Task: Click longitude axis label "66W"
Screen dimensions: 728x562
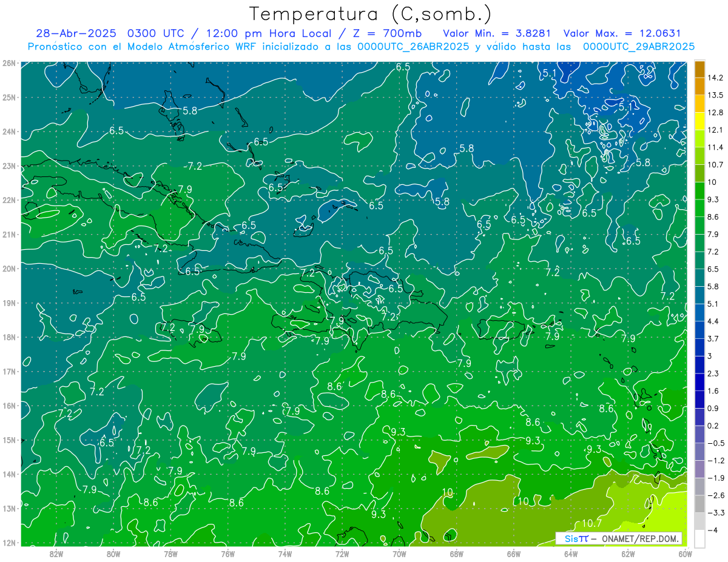Action: 513,553
